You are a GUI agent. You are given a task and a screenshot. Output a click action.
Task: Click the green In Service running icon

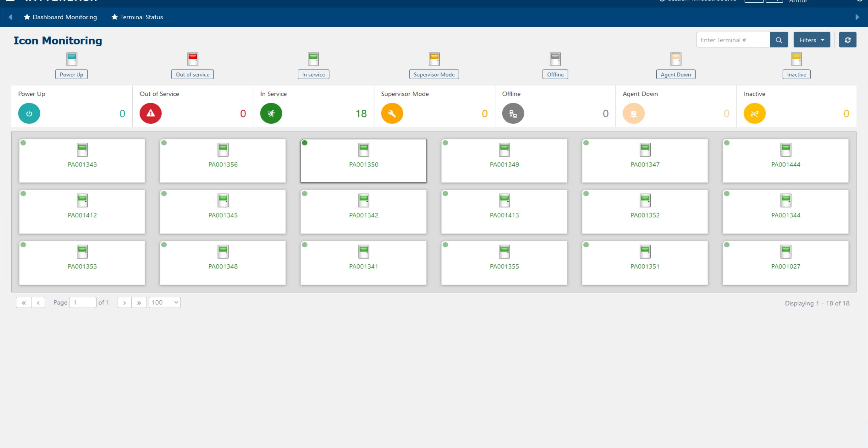click(x=271, y=113)
